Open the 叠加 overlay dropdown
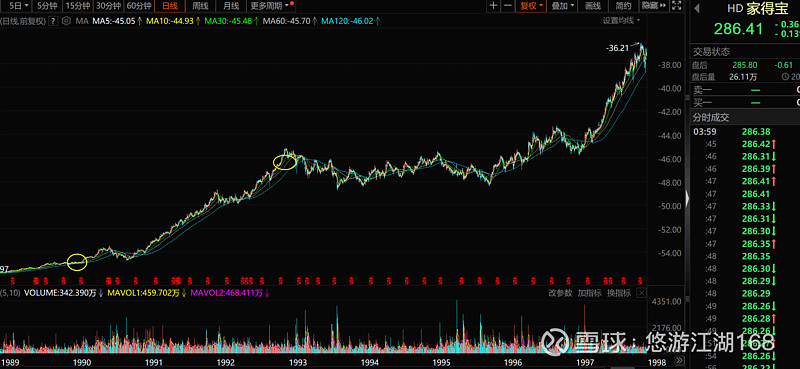This screenshot has width=800, height=369. tap(563, 6)
